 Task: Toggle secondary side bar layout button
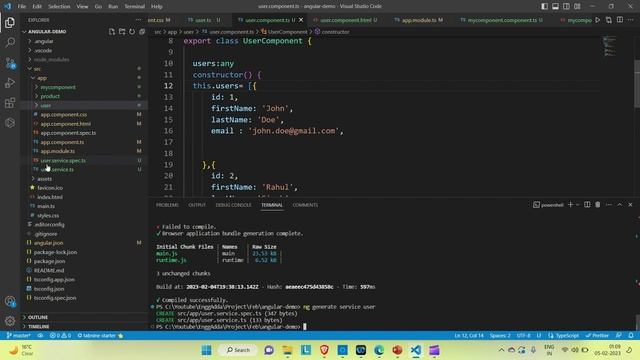tap(566, 6)
